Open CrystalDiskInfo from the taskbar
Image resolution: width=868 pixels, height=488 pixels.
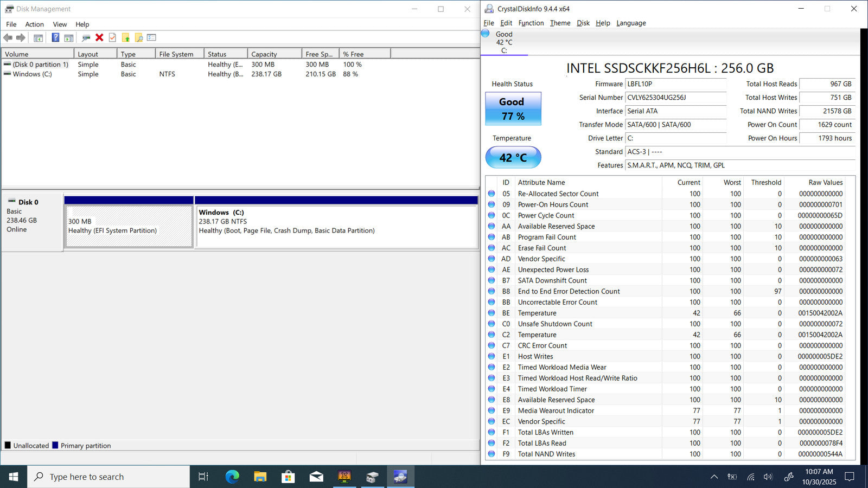pyautogui.click(x=400, y=477)
